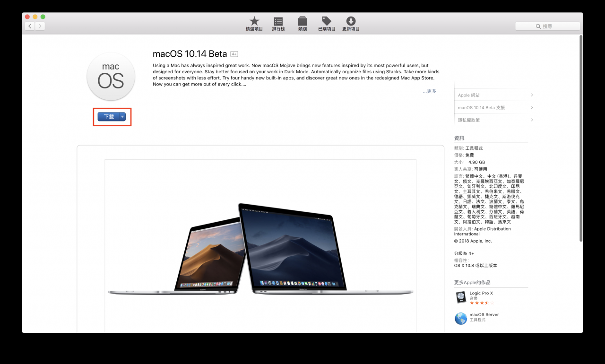Click the 家人共享: 可使用 text

coord(470,169)
